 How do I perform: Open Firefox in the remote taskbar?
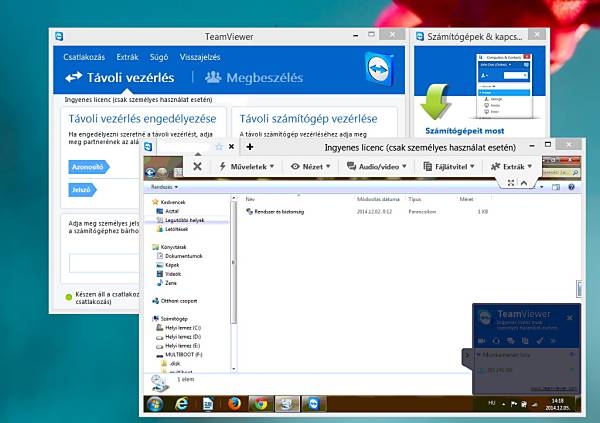[x=235, y=404]
